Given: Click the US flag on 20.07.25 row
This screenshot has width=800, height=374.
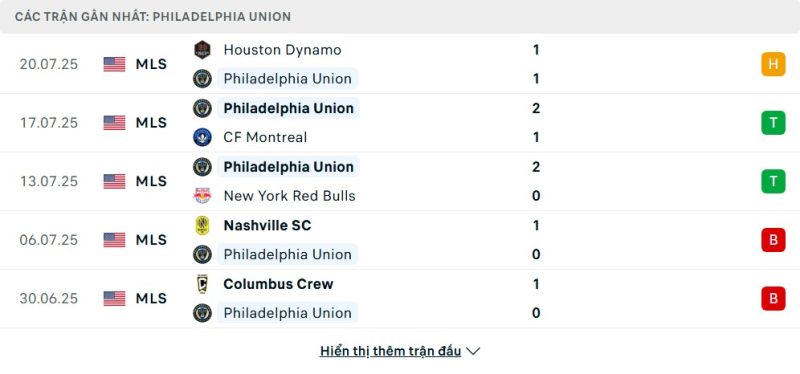Looking at the screenshot, I should coord(114,64).
